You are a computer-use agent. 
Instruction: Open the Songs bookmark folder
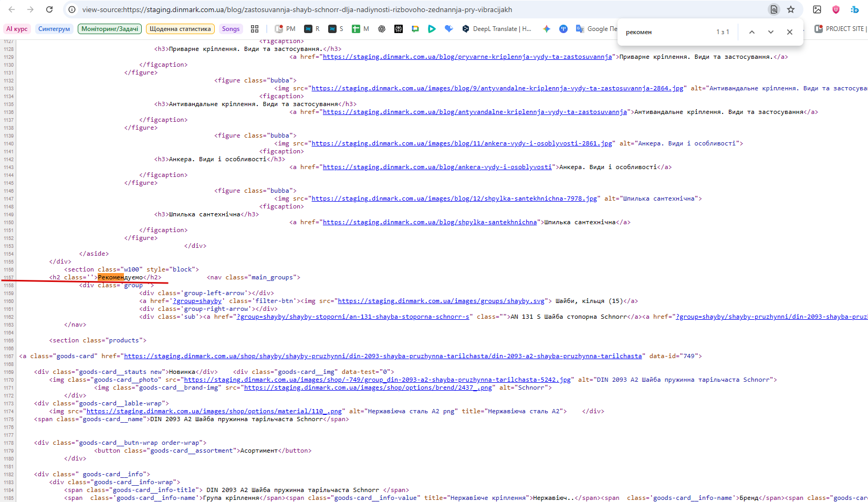(x=231, y=29)
